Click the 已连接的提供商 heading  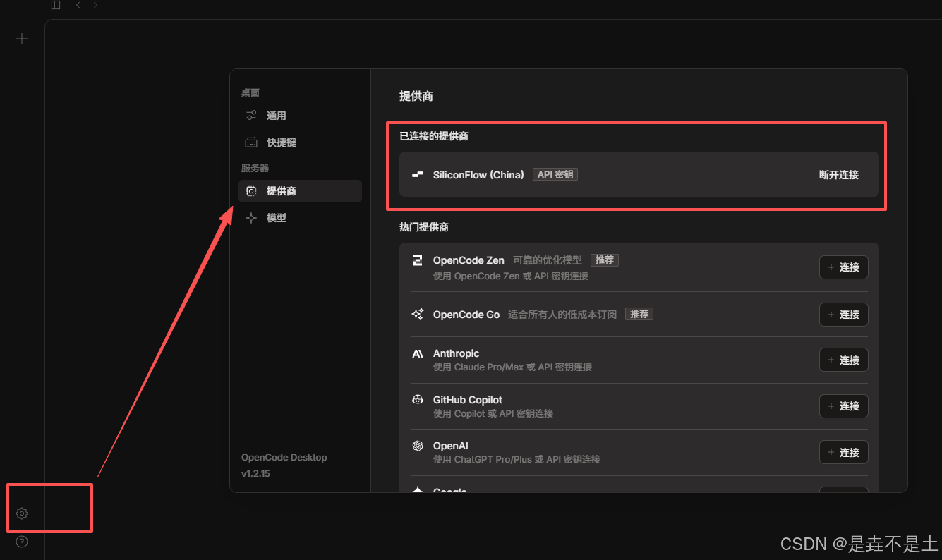point(434,136)
